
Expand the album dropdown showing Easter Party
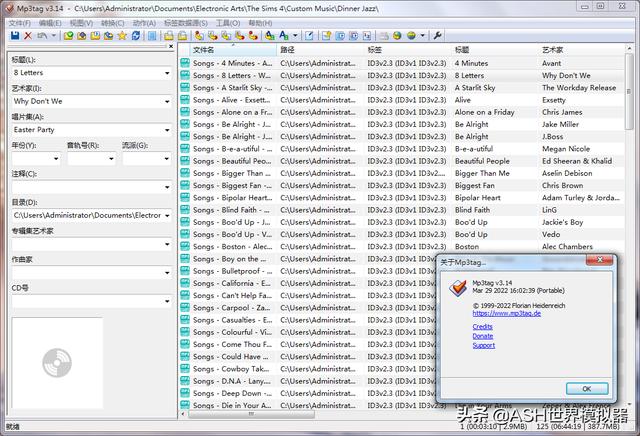coord(167,130)
